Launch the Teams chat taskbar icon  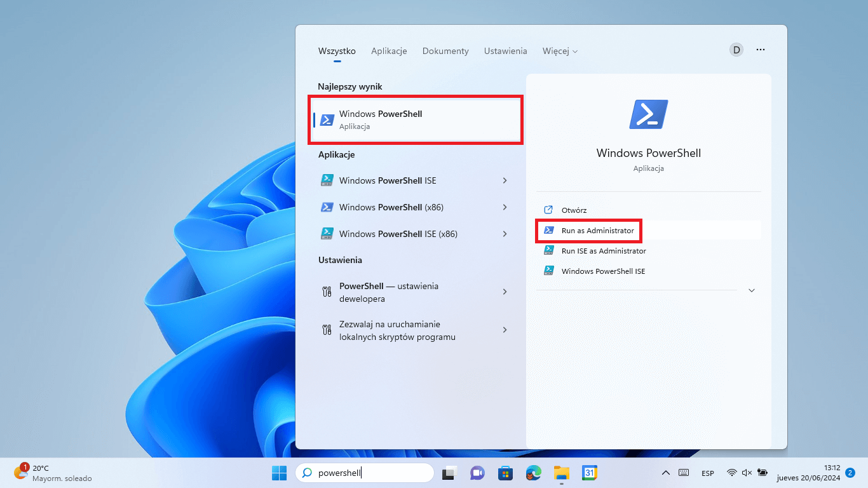point(477,473)
